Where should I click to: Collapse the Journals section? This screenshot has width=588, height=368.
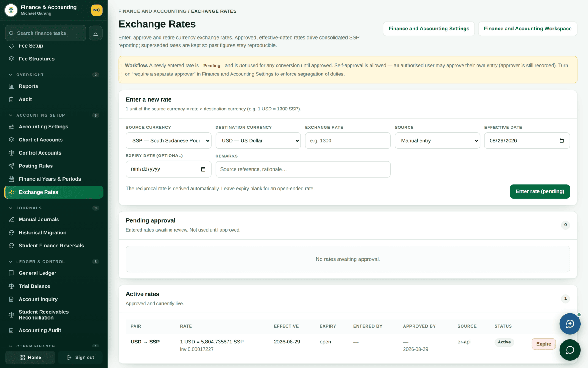pos(54,208)
